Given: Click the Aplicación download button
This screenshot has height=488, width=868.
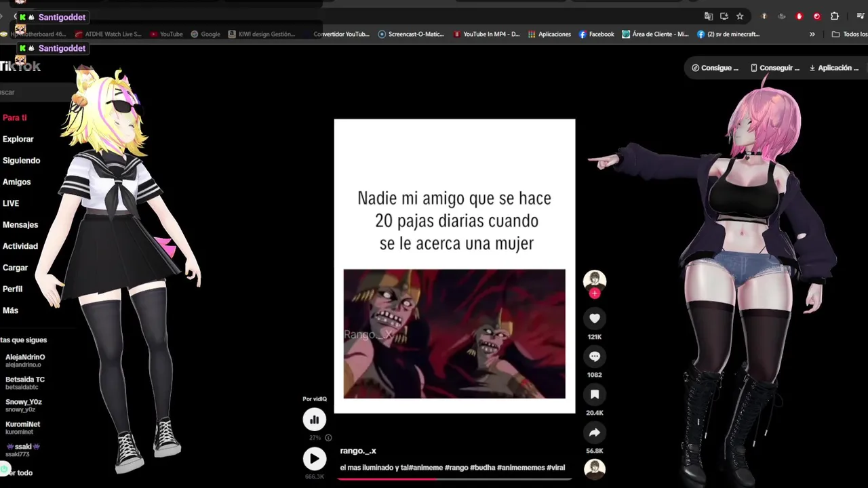Looking at the screenshot, I should pyautogui.click(x=834, y=68).
